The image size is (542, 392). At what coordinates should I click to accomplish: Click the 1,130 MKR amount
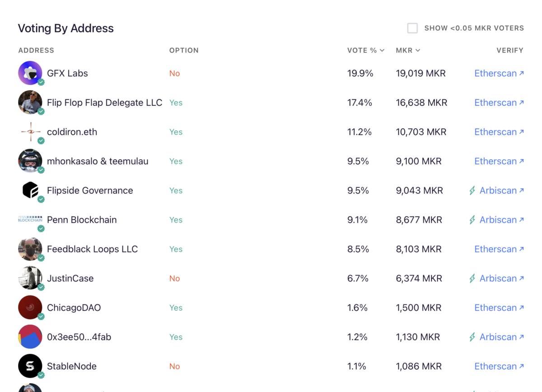[x=418, y=337]
